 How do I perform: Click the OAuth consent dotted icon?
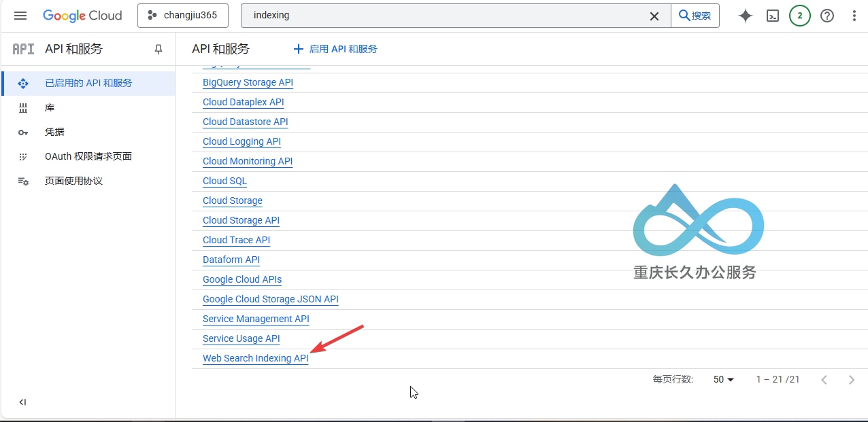pos(23,156)
